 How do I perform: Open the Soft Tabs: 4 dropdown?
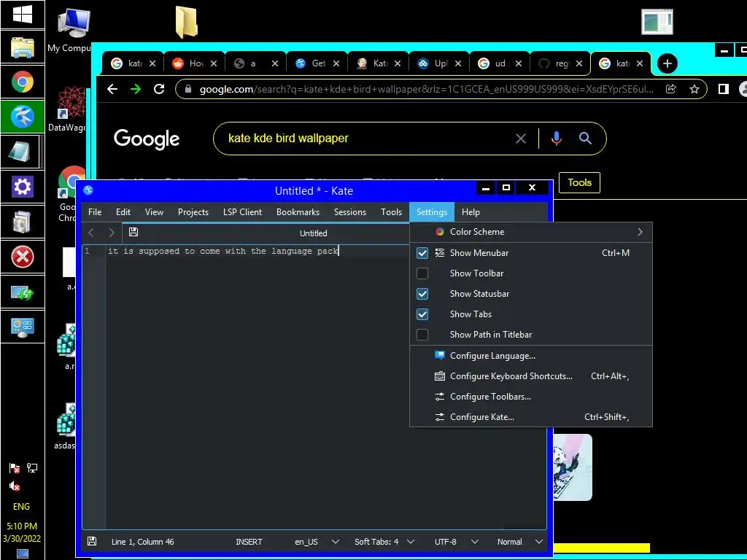coord(384,542)
